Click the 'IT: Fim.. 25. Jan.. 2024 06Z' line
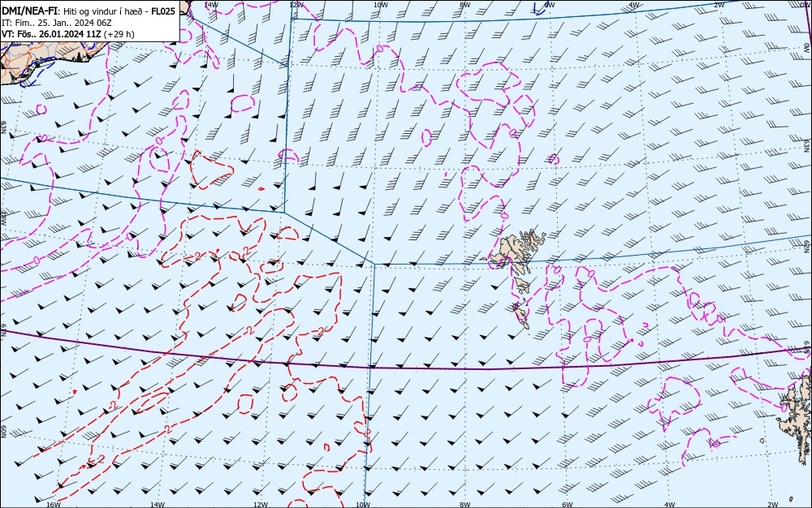The height and width of the screenshot is (508, 812). point(57,23)
